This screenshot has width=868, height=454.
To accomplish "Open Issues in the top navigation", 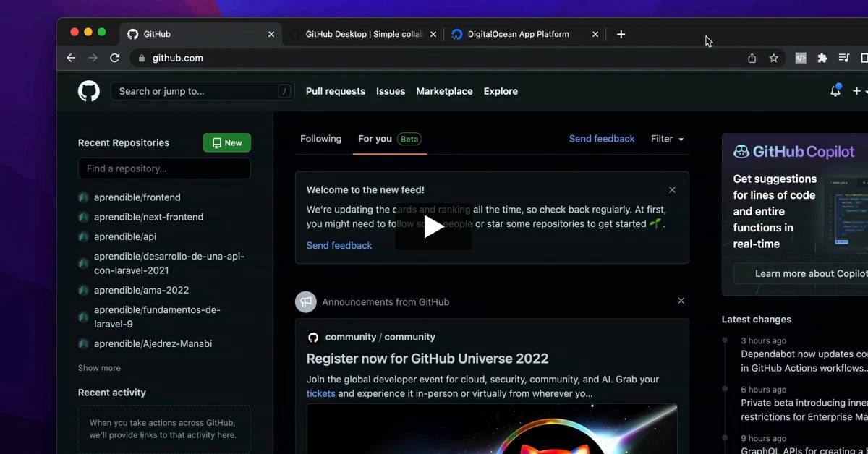I will (x=391, y=91).
